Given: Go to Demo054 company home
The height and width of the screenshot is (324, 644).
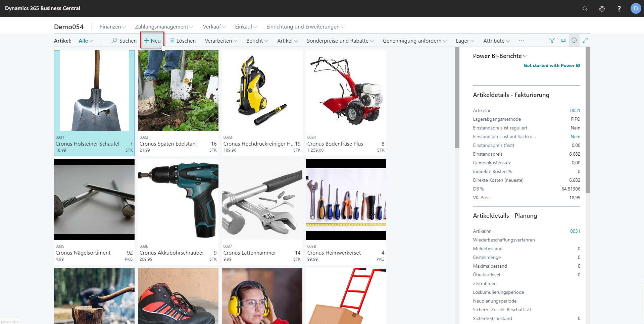Looking at the screenshot, I should (x=69, y=27).
